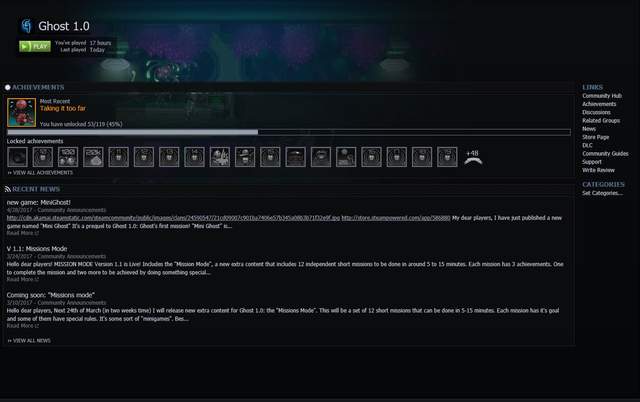Open View All News link
Image resolution: width=640 pixels, height=402 pixels.
click(29, 340)
